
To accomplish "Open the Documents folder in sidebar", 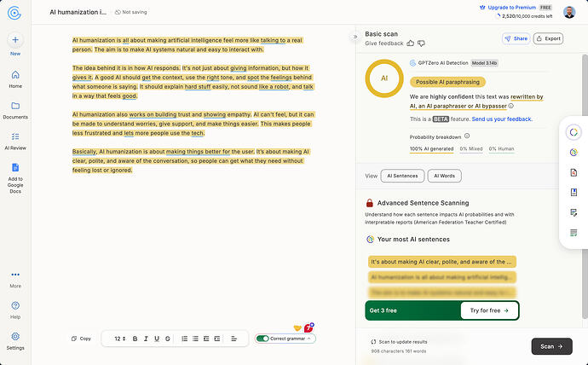I will [x=15, y=106].
